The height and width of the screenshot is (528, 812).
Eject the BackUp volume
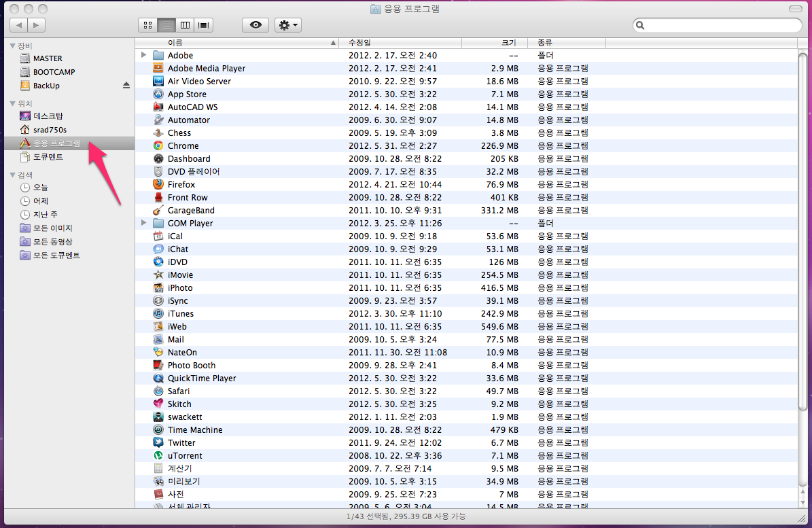point(126,85)
